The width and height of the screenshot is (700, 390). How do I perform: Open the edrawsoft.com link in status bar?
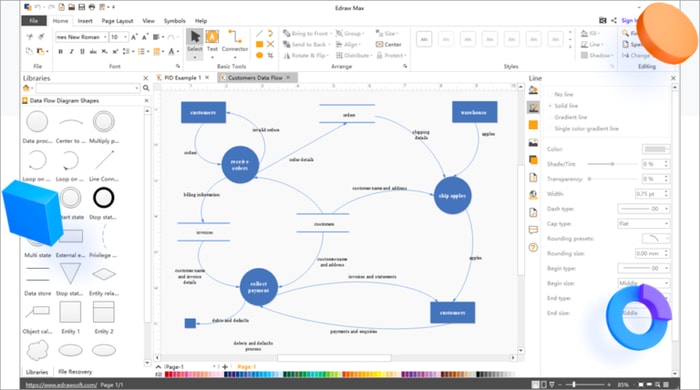[61, 385]
